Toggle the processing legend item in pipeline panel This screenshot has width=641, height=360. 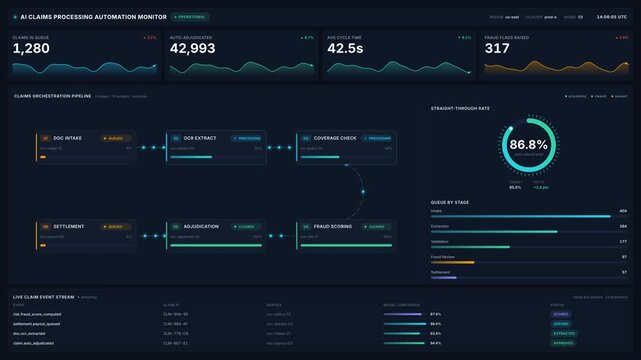coord(576,96)
